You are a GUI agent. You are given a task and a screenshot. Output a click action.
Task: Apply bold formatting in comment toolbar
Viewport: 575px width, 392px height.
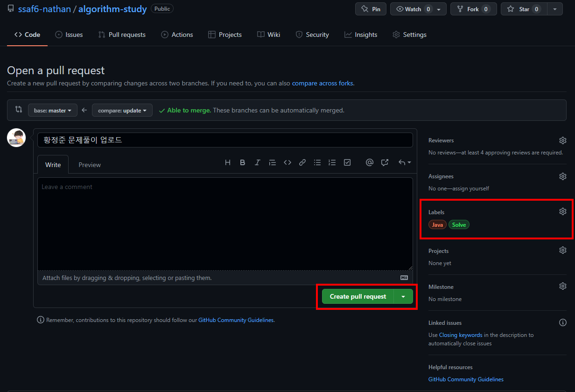pyautogui.click(x=243, y=162)
